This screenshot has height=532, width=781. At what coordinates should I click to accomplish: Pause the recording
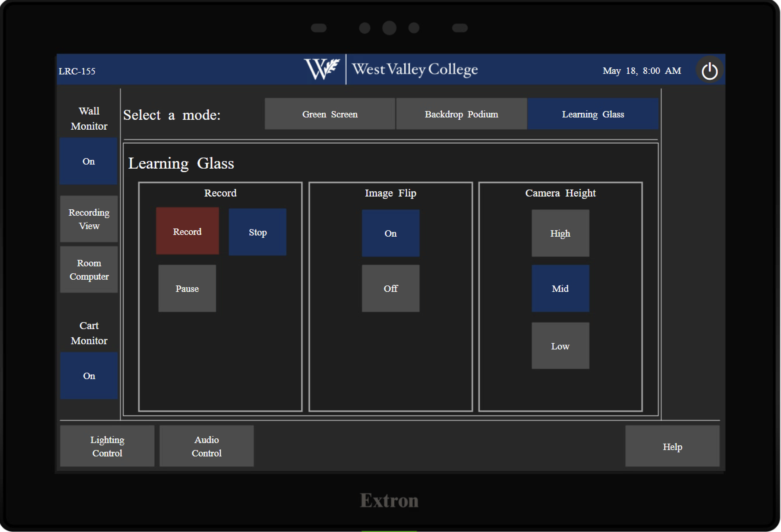[x=187, y=288]
